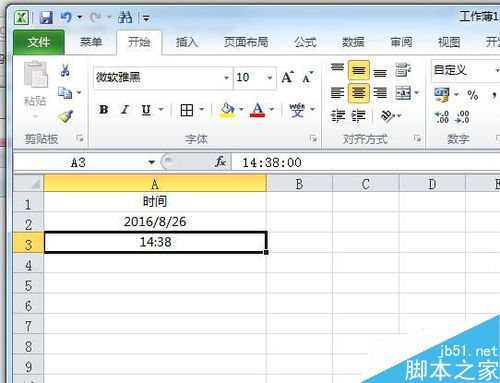Open the 数据 Data tab
Image resolution: width=500 pixels, height=383 pixels.
point(353,42)
